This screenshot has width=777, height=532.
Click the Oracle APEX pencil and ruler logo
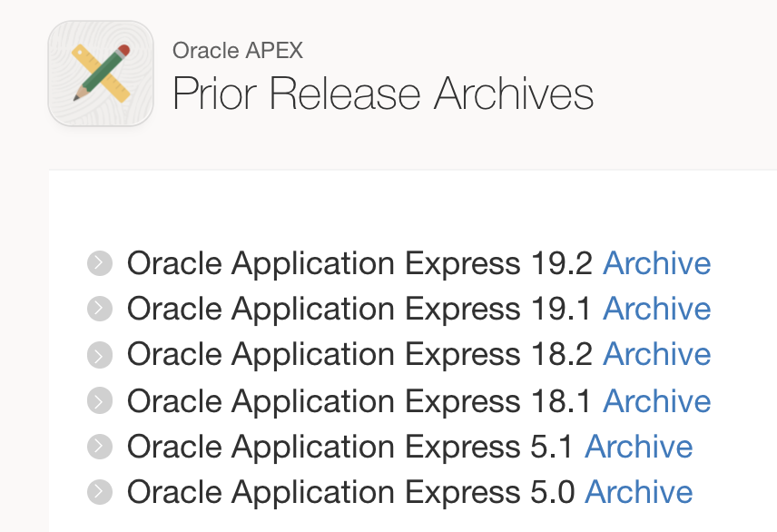[101, 74]
